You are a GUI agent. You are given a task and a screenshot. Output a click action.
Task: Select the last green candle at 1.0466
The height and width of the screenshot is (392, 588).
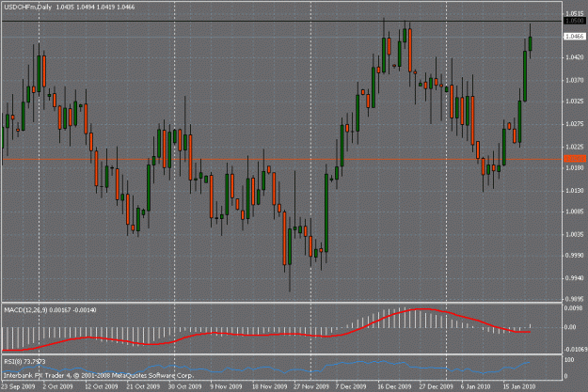coord(531,43)
